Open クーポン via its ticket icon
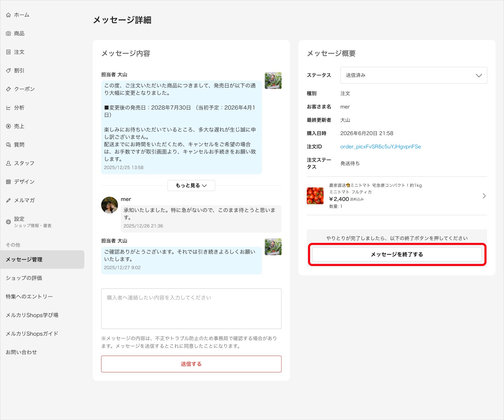The height and width of the screenshot is (420, 504). click(x=8, y=89)
